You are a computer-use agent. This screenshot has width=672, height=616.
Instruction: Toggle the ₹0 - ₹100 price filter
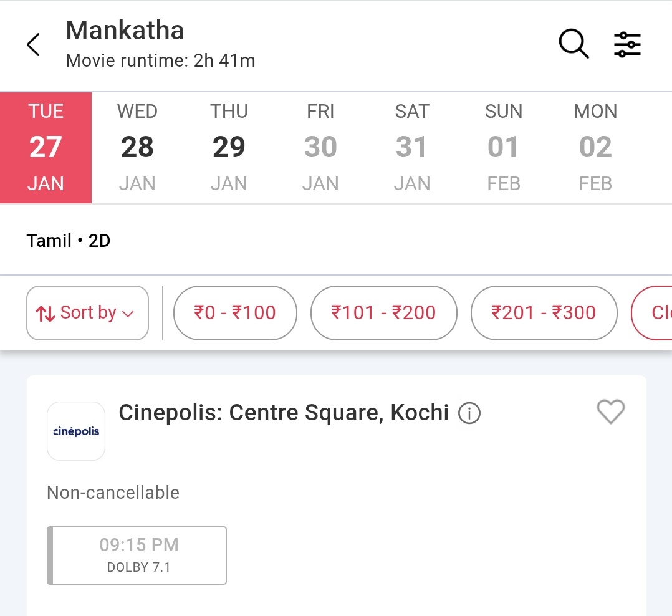(x=235, y=313)
